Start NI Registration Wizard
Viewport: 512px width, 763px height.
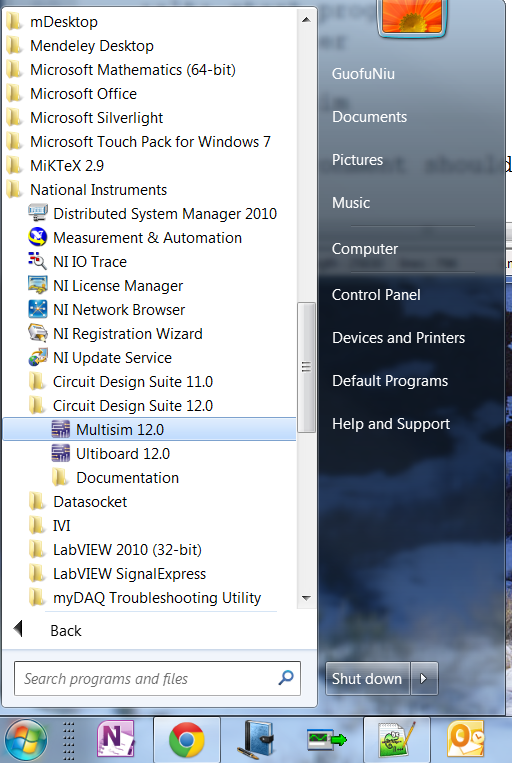point(115,334)
